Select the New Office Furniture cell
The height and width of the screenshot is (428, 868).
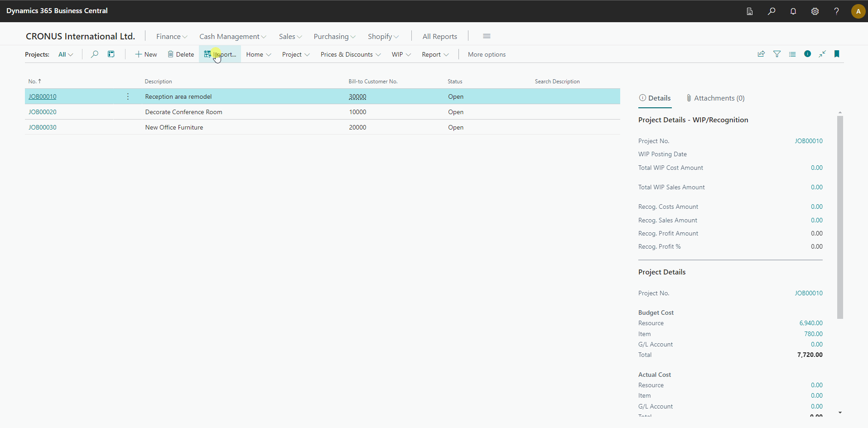[174, 127]
